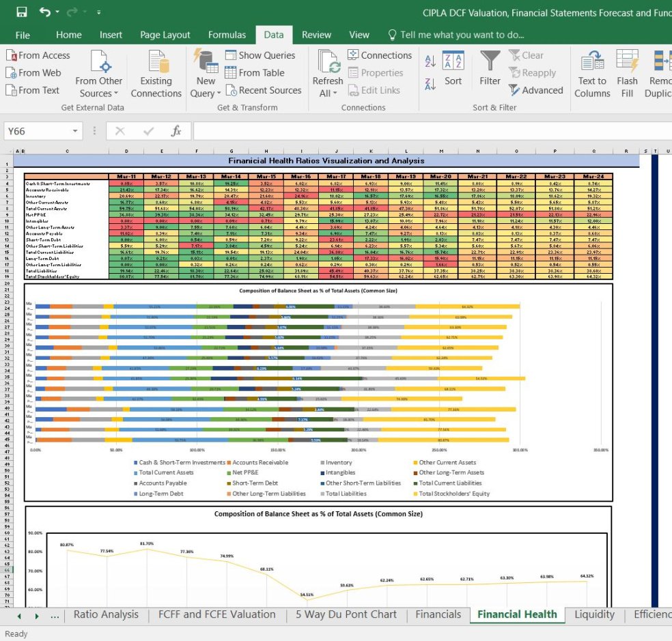Select the column D header
Image resolution: width=672 pixels, height=641 pixels.
126,151
